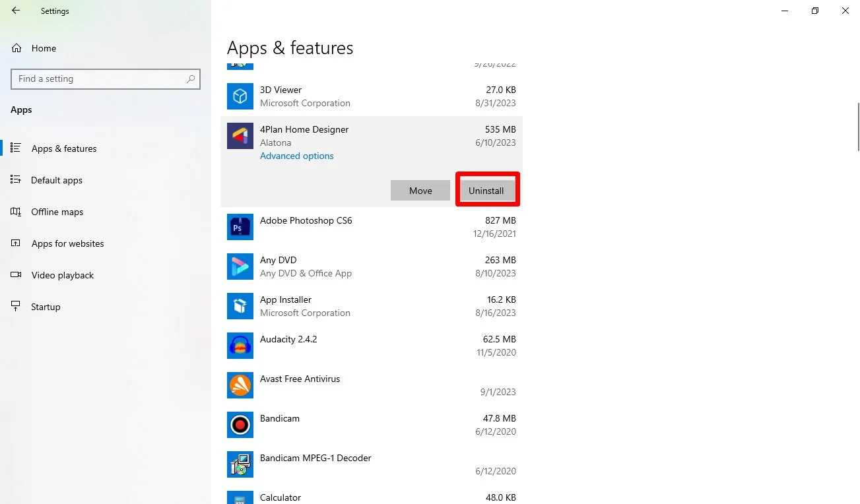Click the 3D Viewer app icon
Screen dimensions: 860x504
pos(240,96)
